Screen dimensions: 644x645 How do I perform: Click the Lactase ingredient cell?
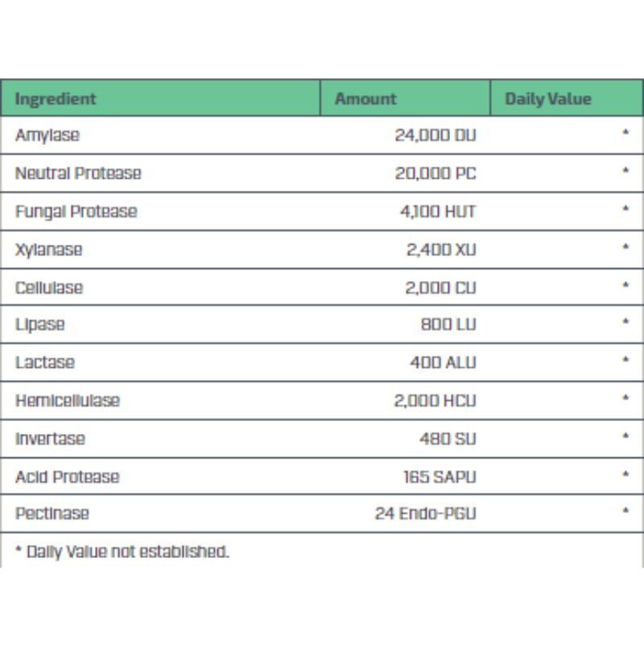click(x=45, y=362)
